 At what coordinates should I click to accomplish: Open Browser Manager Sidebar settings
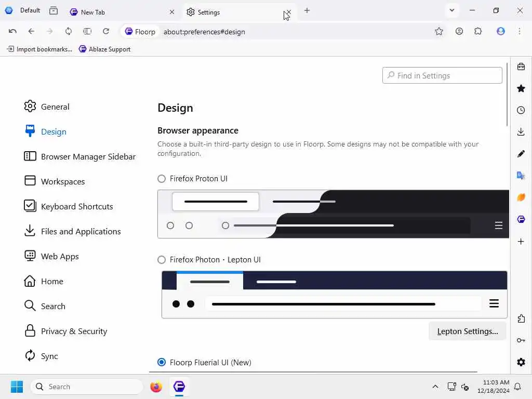pos(79,156)
